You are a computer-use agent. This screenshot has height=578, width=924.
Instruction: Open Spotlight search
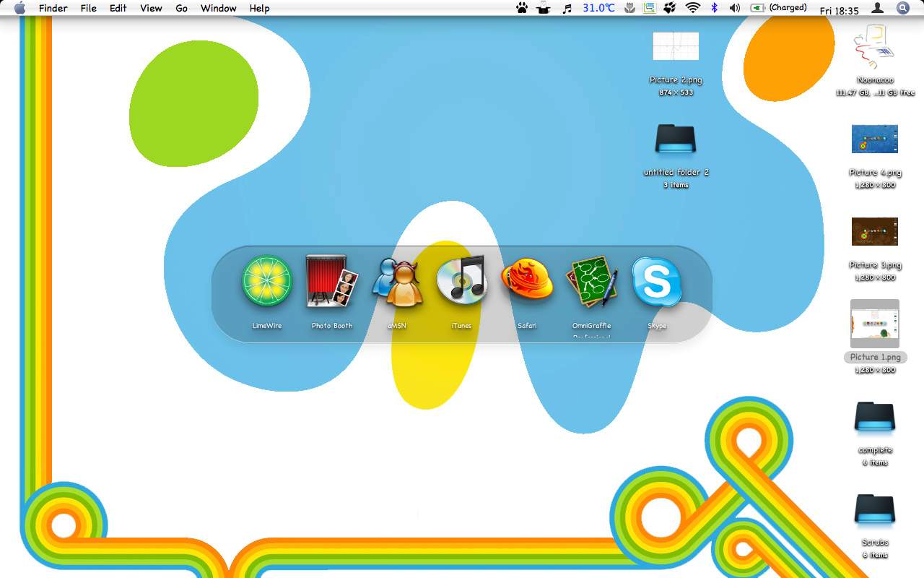[903, 8]
